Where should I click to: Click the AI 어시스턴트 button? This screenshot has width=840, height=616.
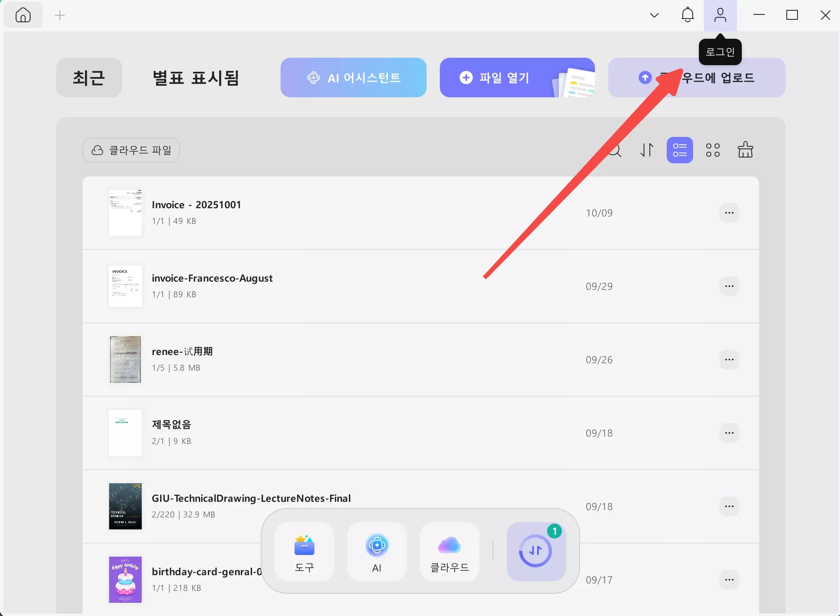354,78
